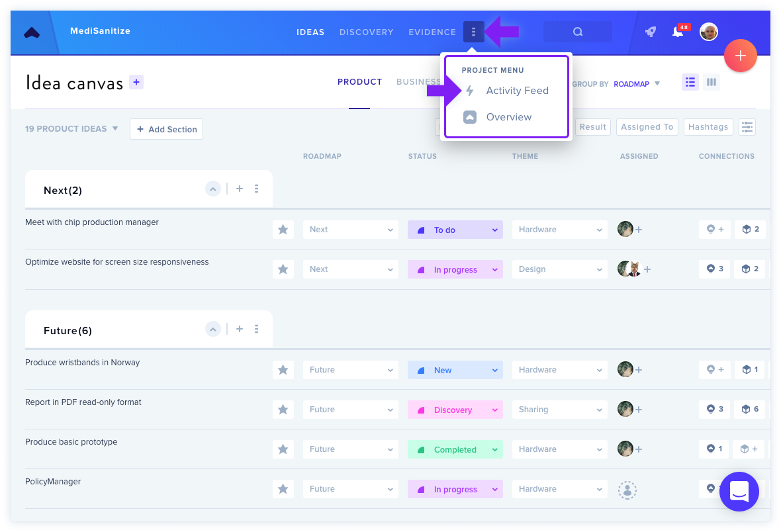781x532 pixels.
Task: Switch to list view icon
Action: tap(690, 82)
